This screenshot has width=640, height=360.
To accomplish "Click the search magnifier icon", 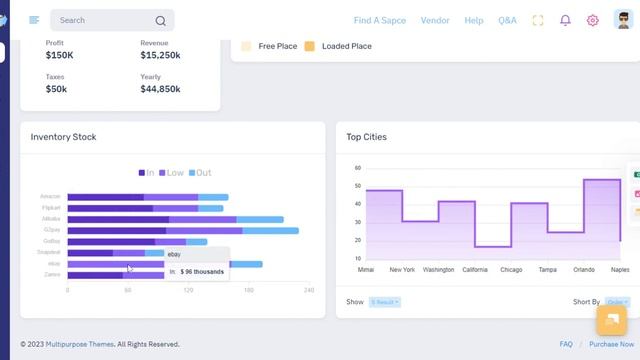I will click(160, 20).
